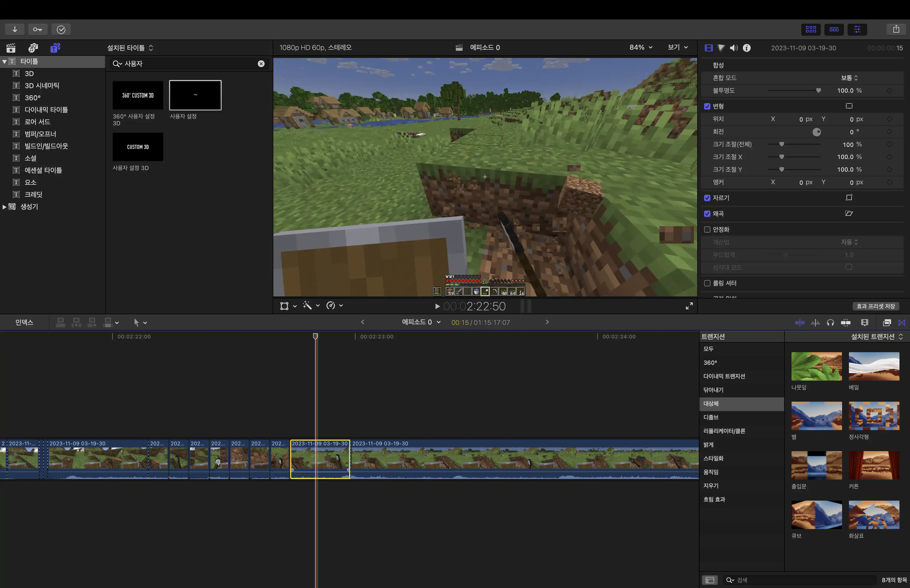Open the Photos and Audio sidebar
The height and width of the screenshot is (588, 910).
[33, 48]
